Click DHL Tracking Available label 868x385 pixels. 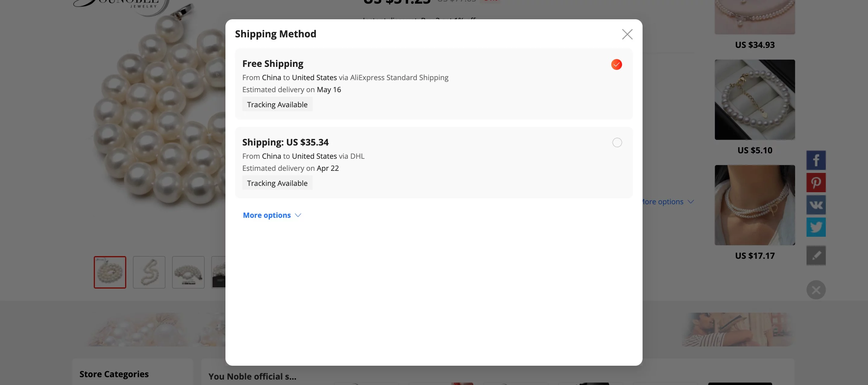[x=277, y=183]
